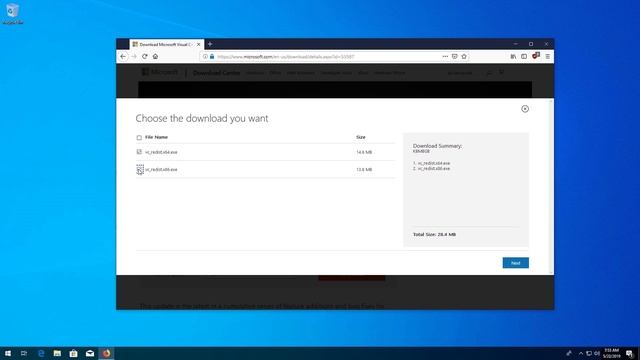
Task: Click the Microsoft logo in page header
Action: click(160, 72)
